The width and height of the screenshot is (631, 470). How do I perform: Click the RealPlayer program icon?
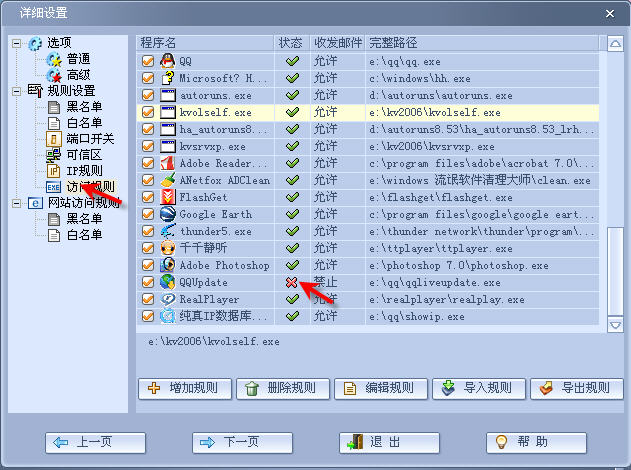coord(167,299)
